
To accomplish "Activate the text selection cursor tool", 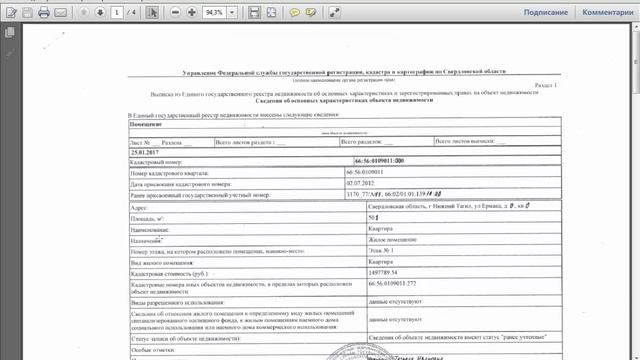I will click(152, 13).
